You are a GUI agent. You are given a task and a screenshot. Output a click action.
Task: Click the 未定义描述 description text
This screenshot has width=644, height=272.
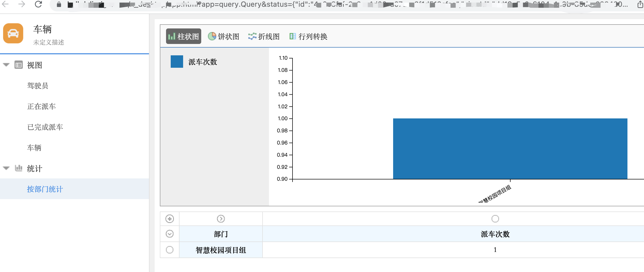[49, 42]
